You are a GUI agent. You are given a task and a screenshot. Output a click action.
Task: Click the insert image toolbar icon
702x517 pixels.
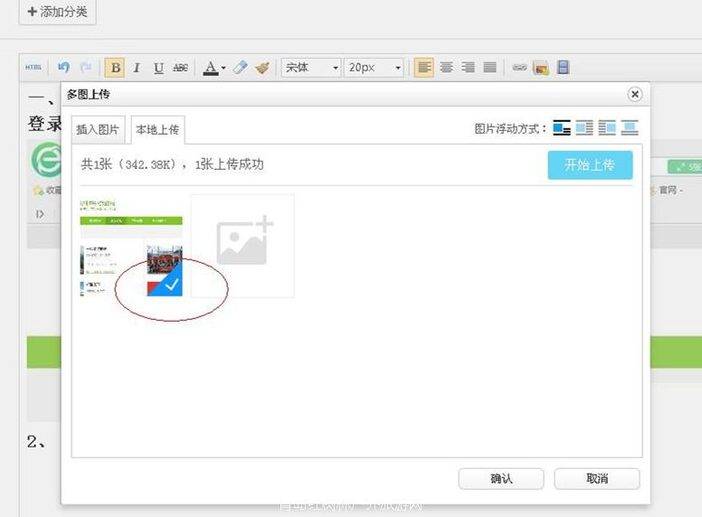(x=541, y=68)
